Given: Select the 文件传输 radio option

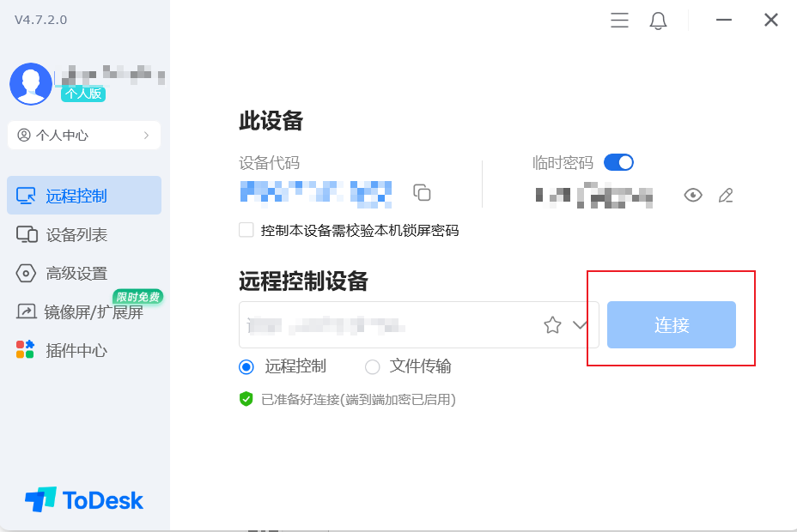Looking at the screenshot, I should point(373,366).
